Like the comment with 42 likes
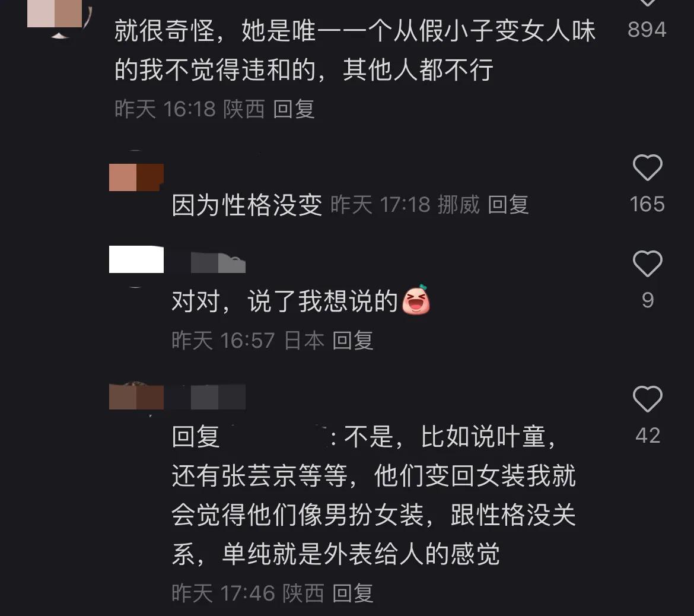Screen dimensions: 694x616 647,399
